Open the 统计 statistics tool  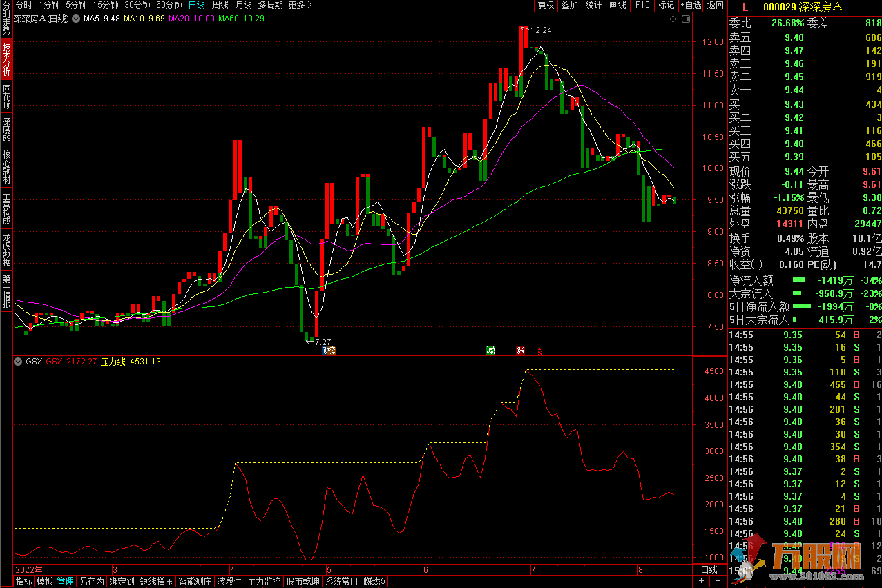[593, 5]
